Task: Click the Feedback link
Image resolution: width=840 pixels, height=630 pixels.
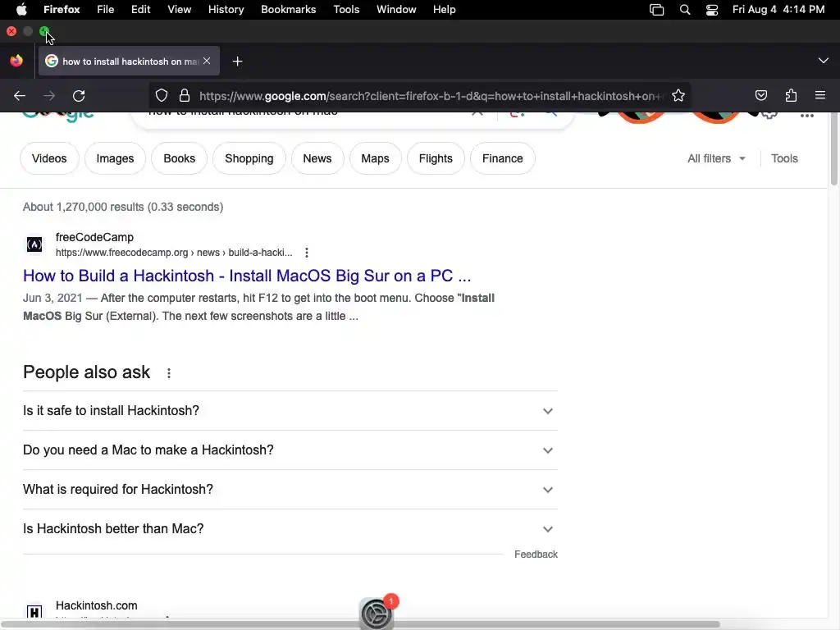Action: [536, 555]
